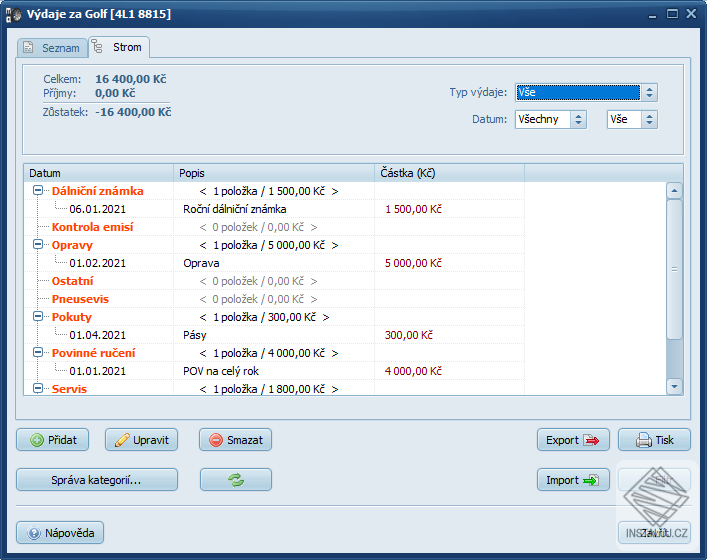Click the Smazat button

(235, 440)
